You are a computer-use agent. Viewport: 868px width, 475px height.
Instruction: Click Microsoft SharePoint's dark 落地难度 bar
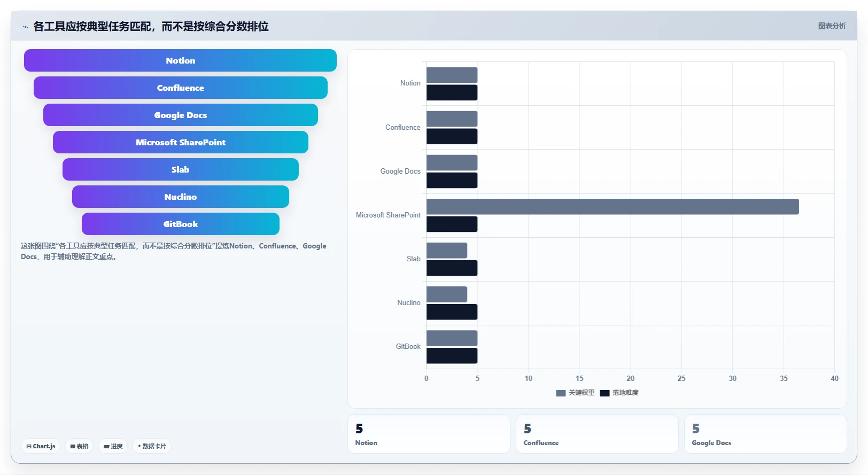tap(452, 224)
